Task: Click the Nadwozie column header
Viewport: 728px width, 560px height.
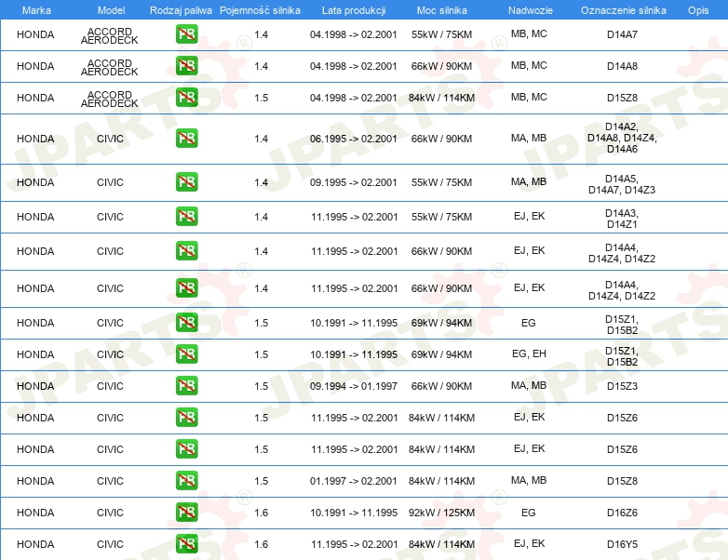Action: [531, 10]
